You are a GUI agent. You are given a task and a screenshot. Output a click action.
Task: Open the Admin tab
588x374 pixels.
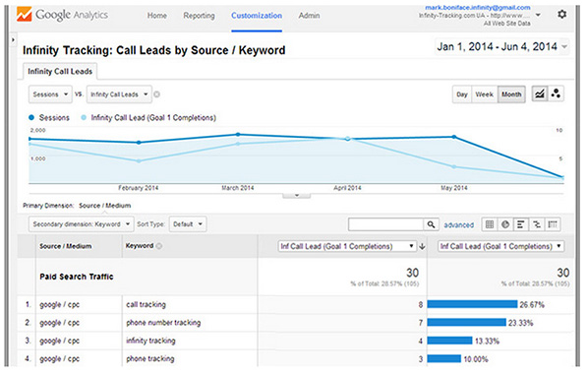tap(309, 16)
